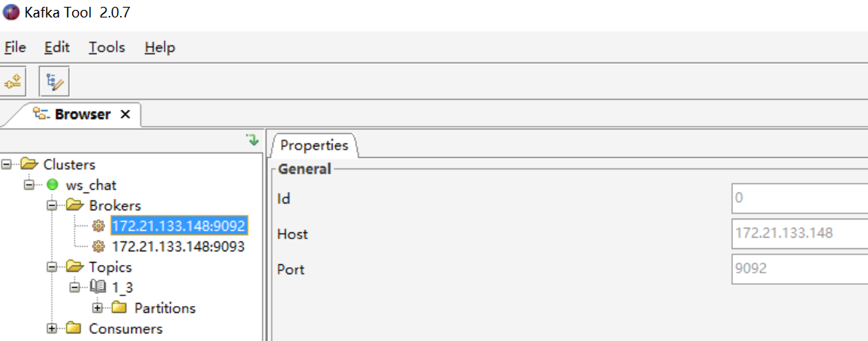868x341 pixels.
Task: Collapse the Brokers folder node
Action: pos(52,205)
